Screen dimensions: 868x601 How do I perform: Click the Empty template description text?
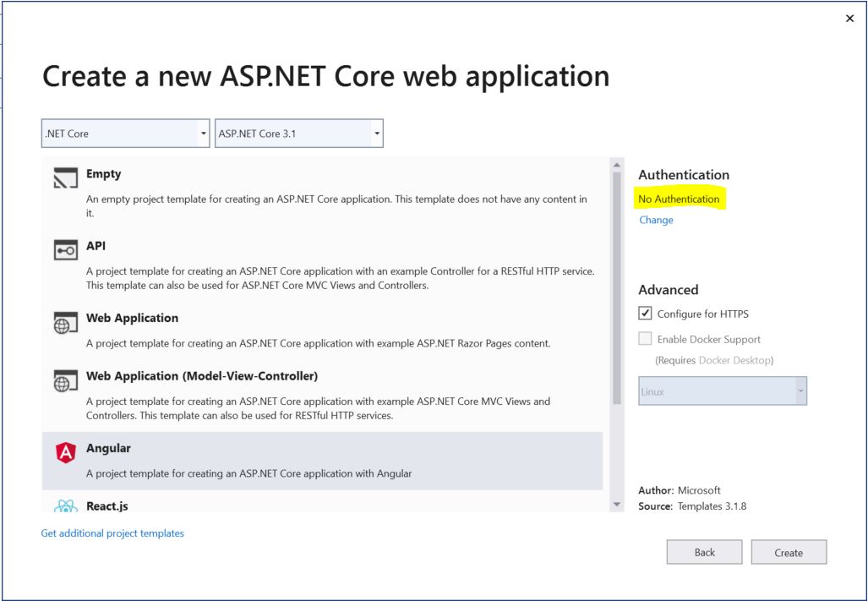(336, 206)
